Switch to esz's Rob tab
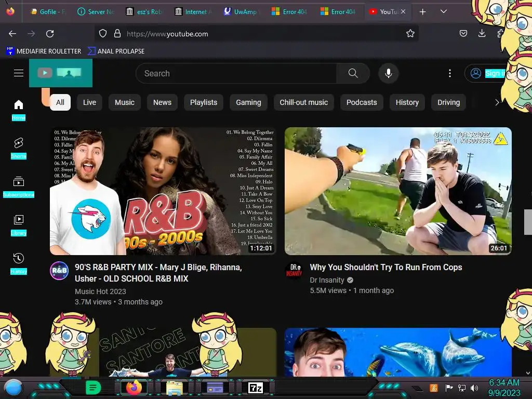The width and height of the screenshot is (532, 399). (145, 12)
